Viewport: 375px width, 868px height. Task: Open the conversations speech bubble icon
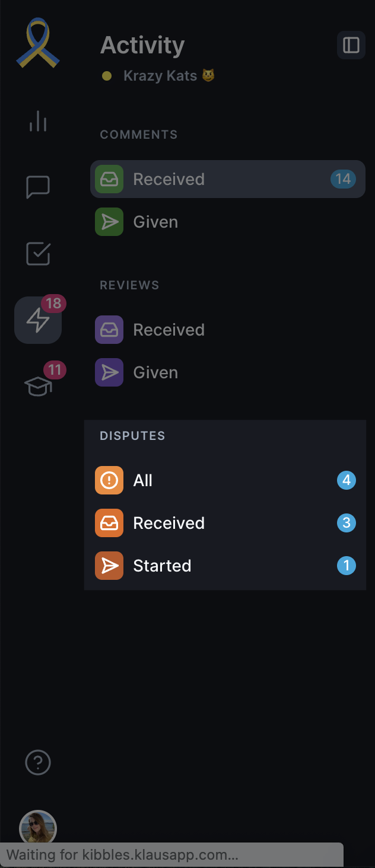38,187
